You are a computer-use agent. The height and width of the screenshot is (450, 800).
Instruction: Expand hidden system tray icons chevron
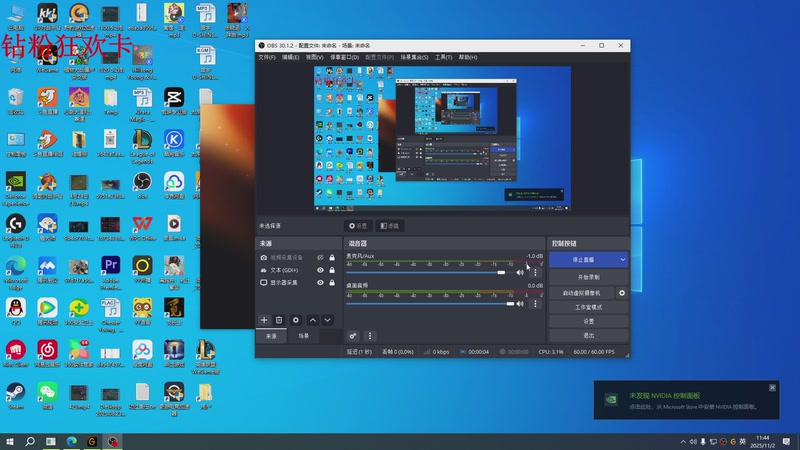click(683, 442)
